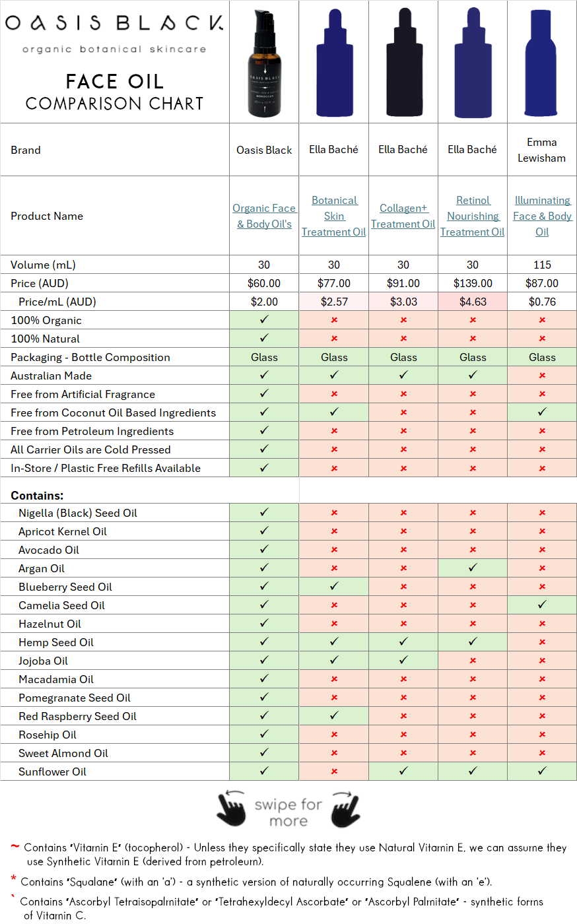Click the pink $4.63 price-per-mL cell
This screenshot has width=577, height=924.
click(473, 302)
